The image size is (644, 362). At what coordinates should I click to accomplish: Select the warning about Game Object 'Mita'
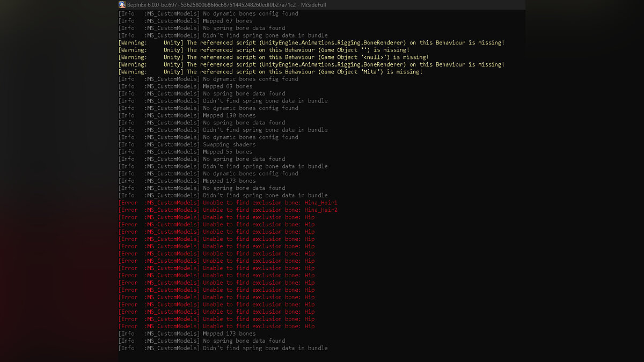tap(304, 72)
